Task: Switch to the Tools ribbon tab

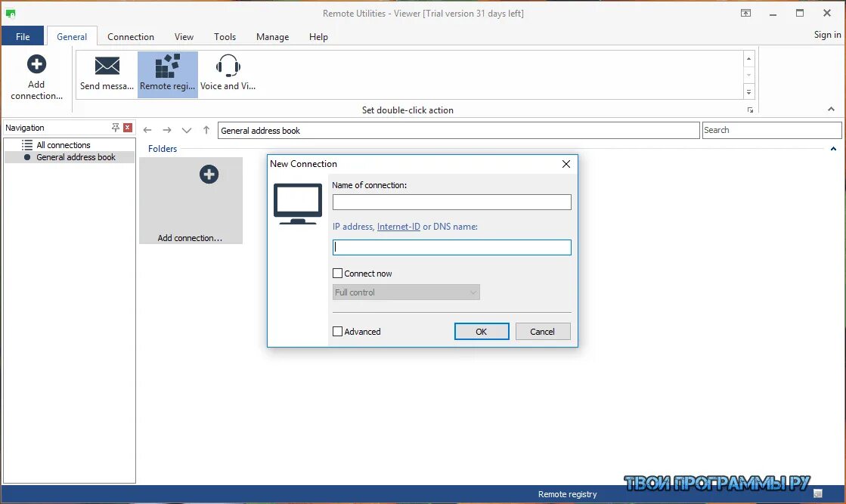Action: click(225, 37)
